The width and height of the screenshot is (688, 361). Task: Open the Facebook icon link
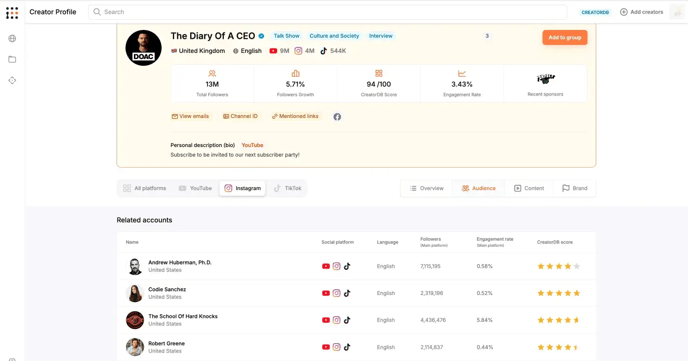point(337,117)
